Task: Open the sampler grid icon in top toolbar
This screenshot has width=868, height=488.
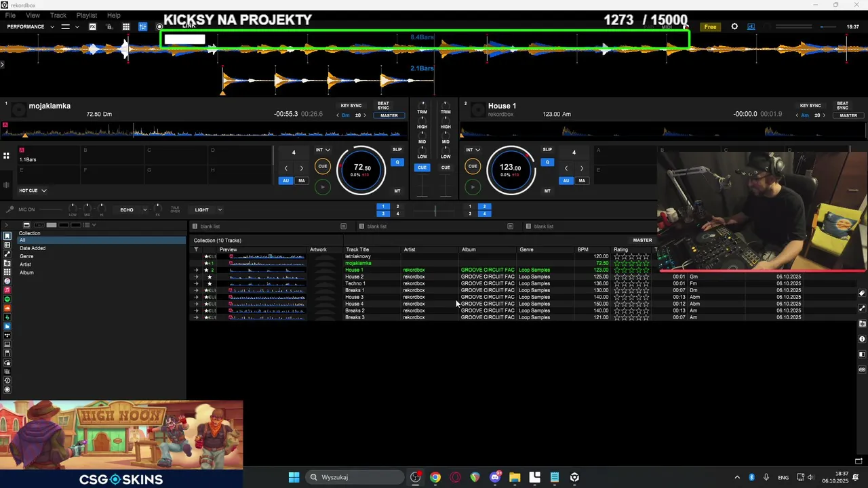Action: tap(126, 27)
